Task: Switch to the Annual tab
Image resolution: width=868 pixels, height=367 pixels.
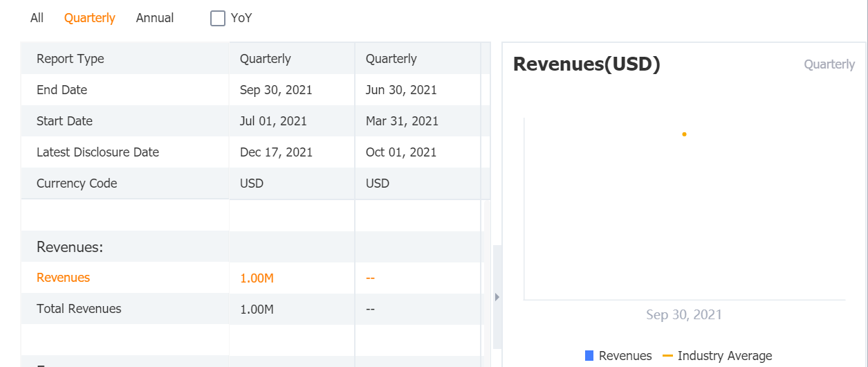Action: point(155,18)
